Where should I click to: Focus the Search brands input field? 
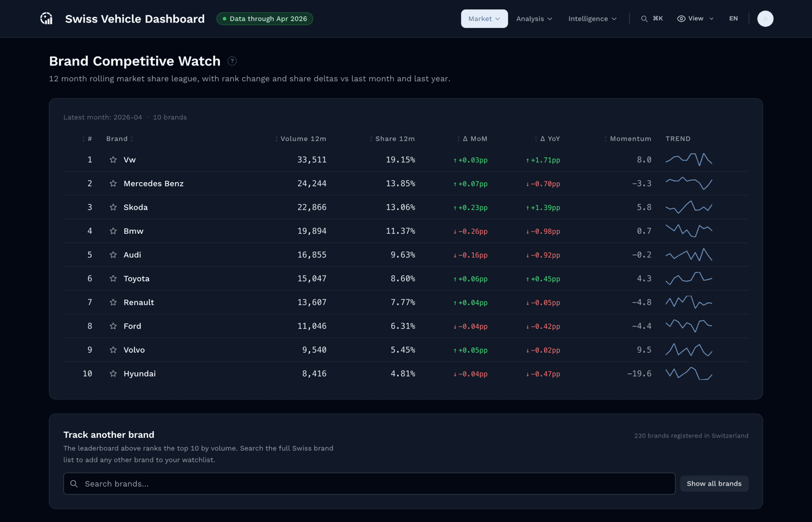pos(369,484)
